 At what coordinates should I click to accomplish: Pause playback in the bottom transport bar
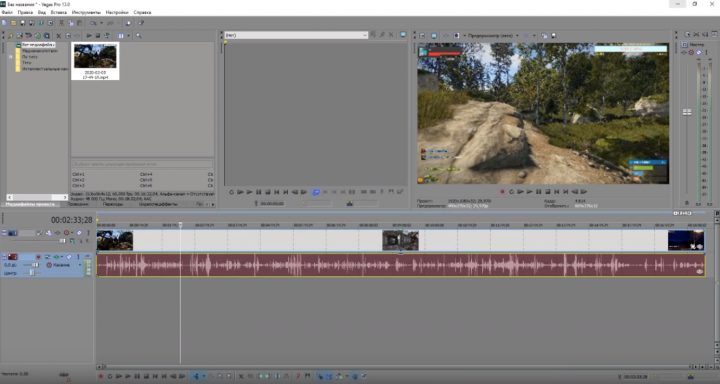tap(137, 376)
